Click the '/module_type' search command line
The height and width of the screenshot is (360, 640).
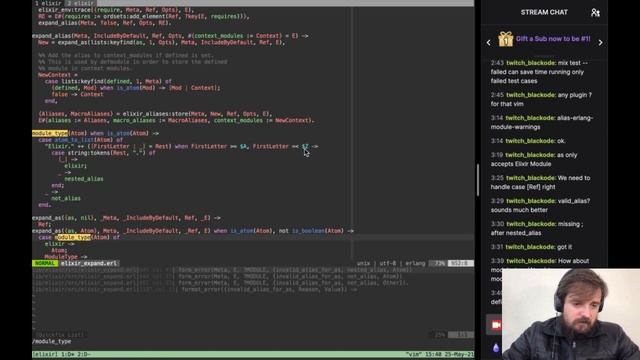click(x=51, y=341)
